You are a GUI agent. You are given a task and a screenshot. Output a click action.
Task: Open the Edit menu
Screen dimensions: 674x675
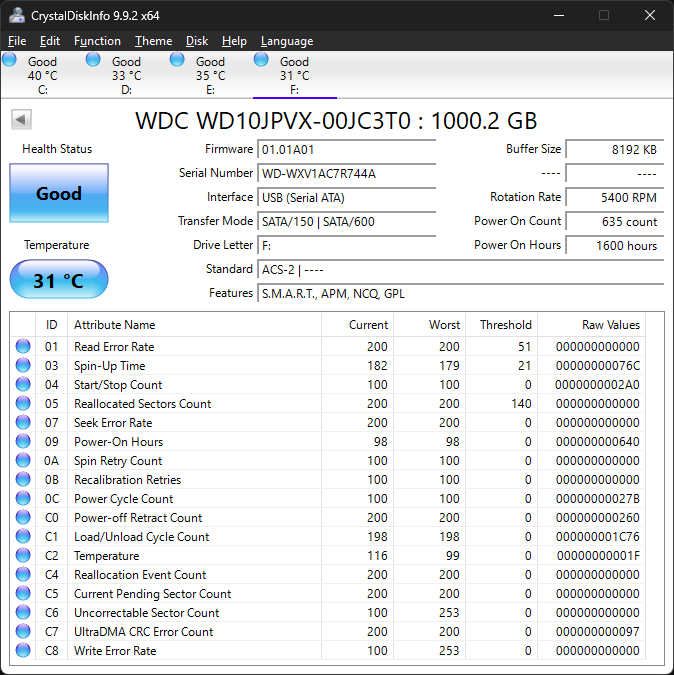tap(49, 41)
